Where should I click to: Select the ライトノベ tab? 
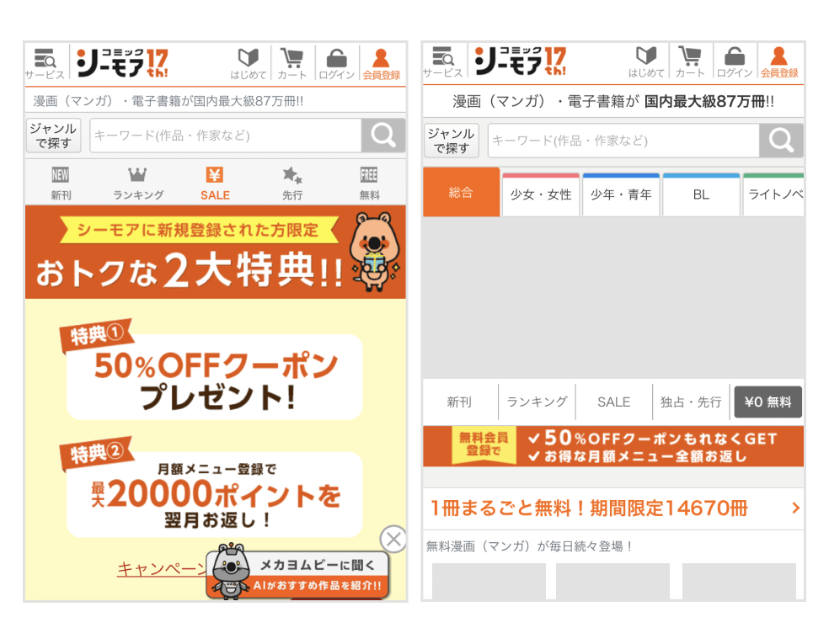coord(774,194)
